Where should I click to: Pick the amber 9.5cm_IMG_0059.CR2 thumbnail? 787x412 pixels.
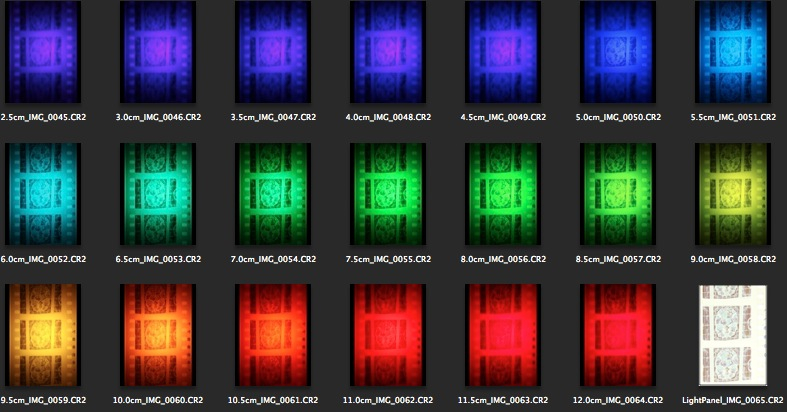pos(43,335)
